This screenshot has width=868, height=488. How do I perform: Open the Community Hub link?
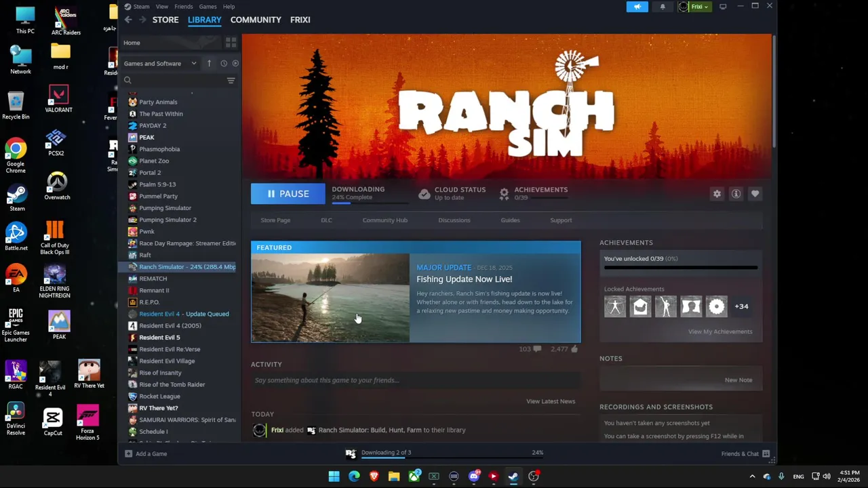(385, 220)
